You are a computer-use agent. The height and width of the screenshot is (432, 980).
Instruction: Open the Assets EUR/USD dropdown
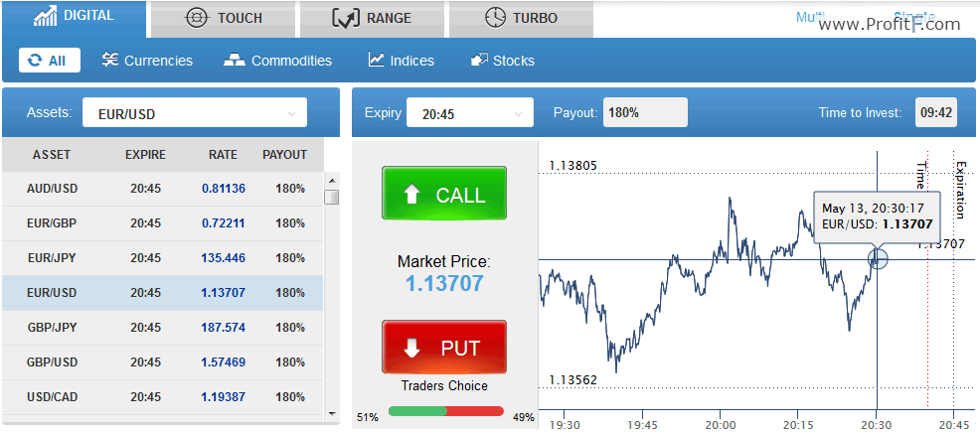(195, 112)
